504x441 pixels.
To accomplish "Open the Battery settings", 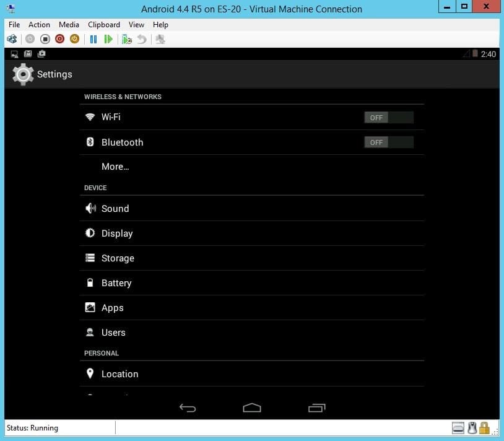I will click(x=251, y=283).
